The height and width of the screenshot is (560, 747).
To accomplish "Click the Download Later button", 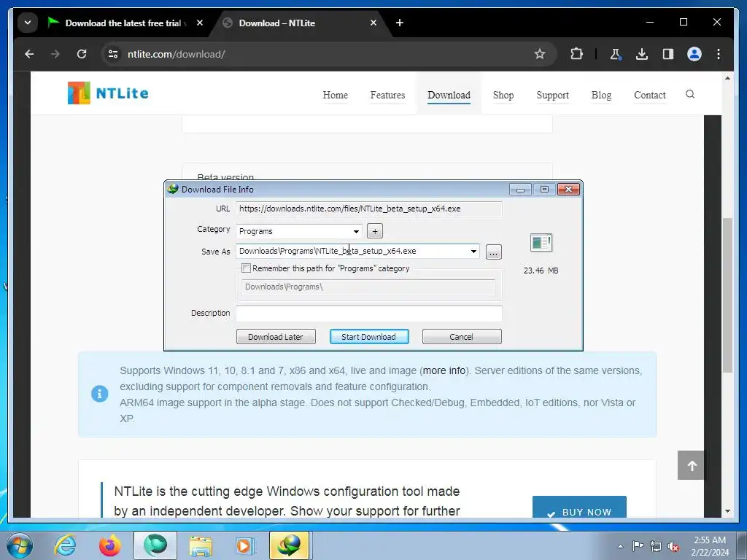I will [x=276, y=337].
